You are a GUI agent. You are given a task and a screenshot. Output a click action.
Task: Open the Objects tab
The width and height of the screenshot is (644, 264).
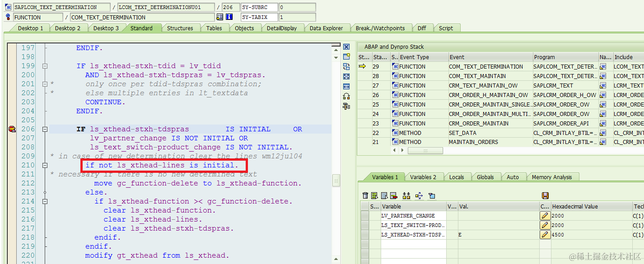(244, 28)
